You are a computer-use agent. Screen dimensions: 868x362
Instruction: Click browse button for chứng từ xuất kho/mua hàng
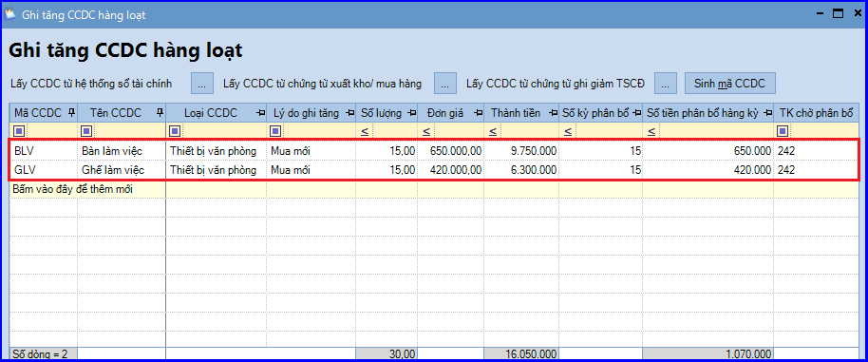tap(445, 84)
